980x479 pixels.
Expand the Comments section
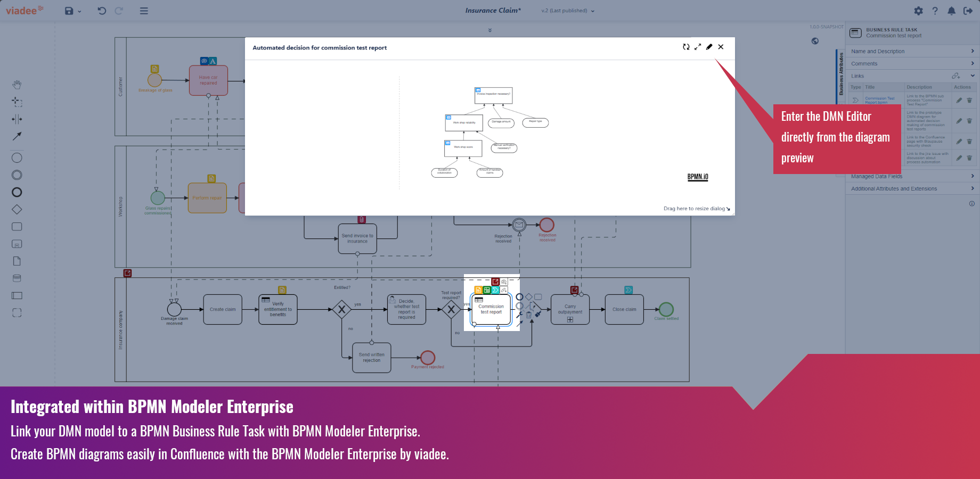pyautogui.click(x=912, y=63)
